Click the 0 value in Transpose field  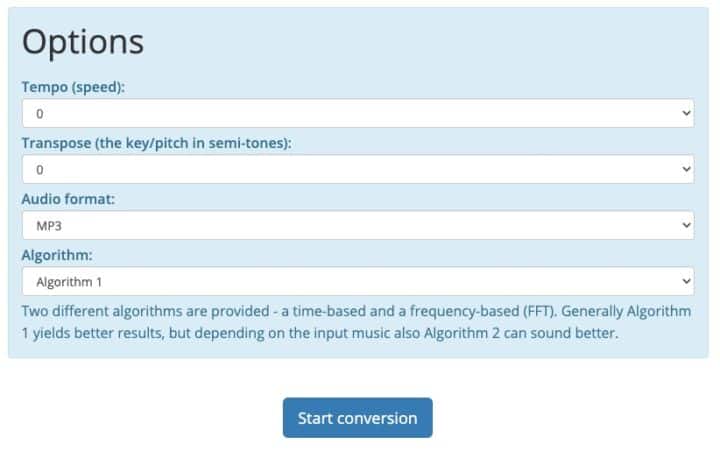40,170
